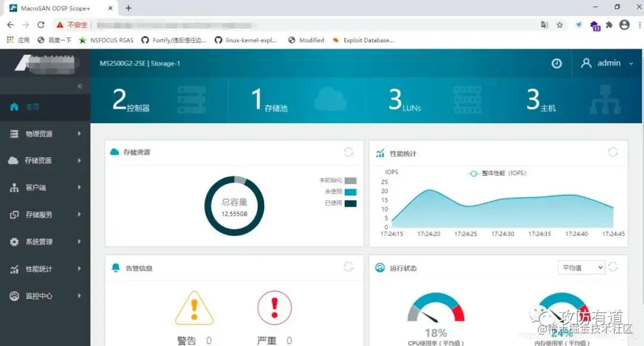Open 百度一下 bookmark

pos(55,40)
